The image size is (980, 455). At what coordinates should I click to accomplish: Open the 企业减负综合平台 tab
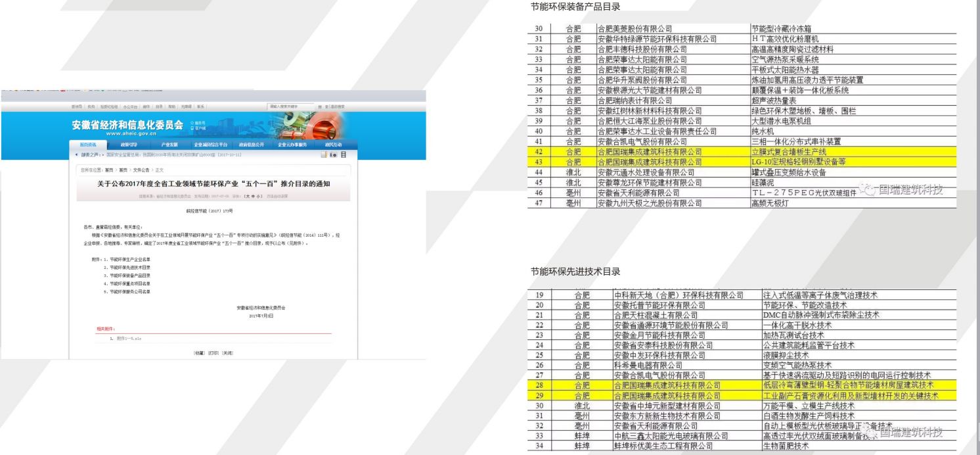click(x=211, y=145)
